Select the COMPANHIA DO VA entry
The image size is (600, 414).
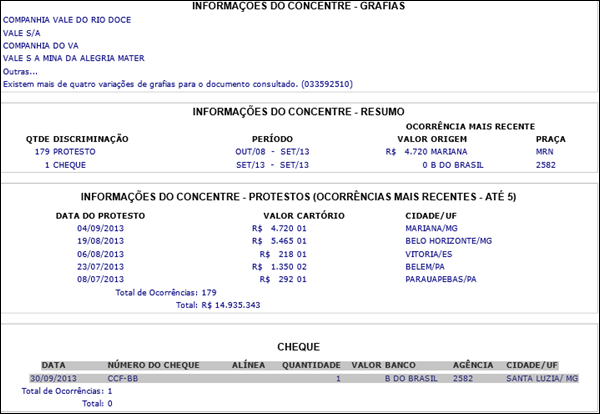coord(41,46)
